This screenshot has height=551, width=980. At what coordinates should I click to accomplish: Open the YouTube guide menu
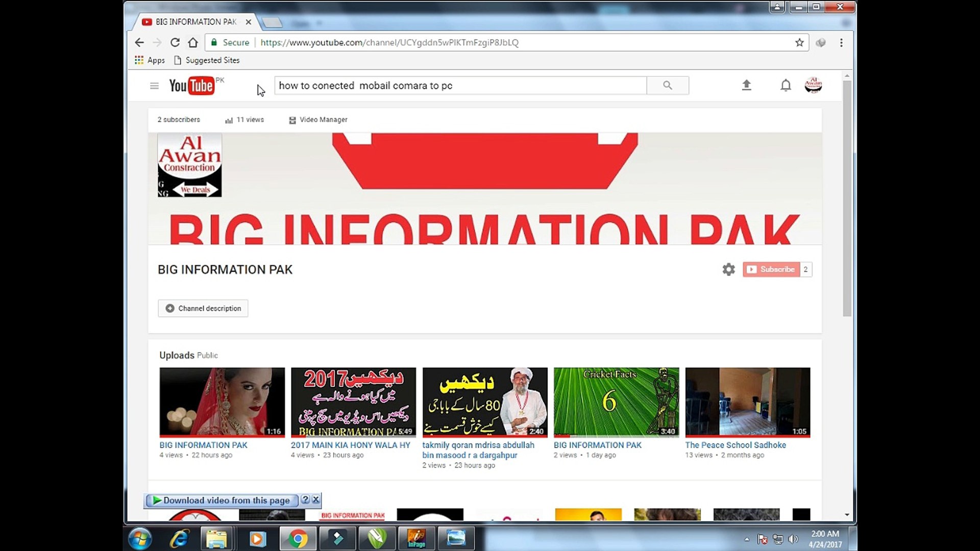(155, 85)
